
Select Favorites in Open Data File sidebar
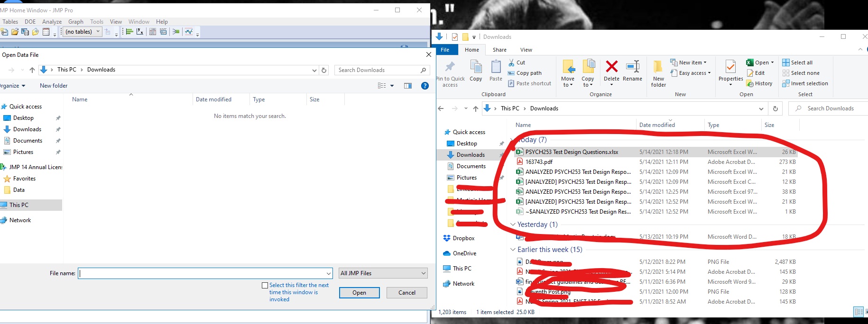pyautogui.click(x=20, y=179)
